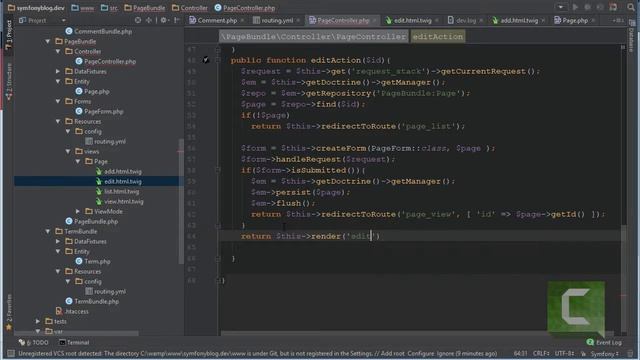Expand the ViewMode folder
640x360 pixels.
pos(78,211)
